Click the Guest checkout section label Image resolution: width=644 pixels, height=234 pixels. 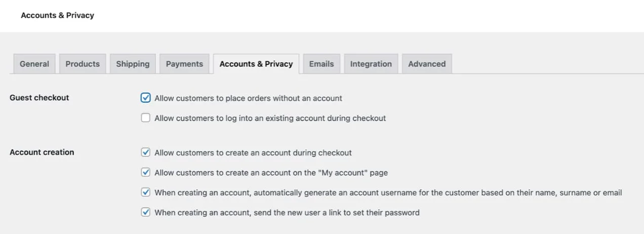[39, 98]
